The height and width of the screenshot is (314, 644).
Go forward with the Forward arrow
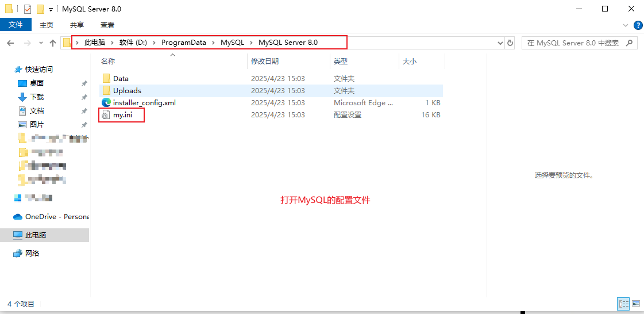click(x=27, y=43)
